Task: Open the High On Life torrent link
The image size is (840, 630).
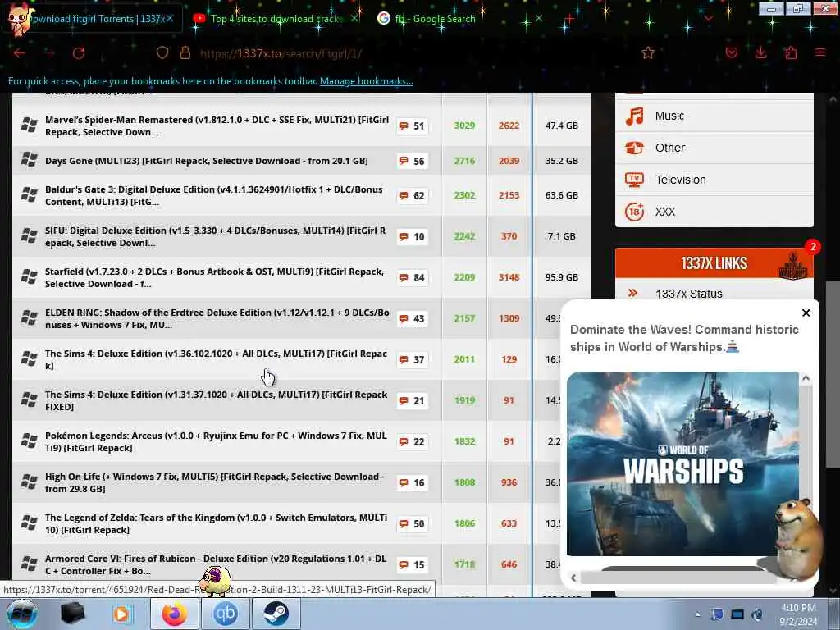Action: pos(215,482)
